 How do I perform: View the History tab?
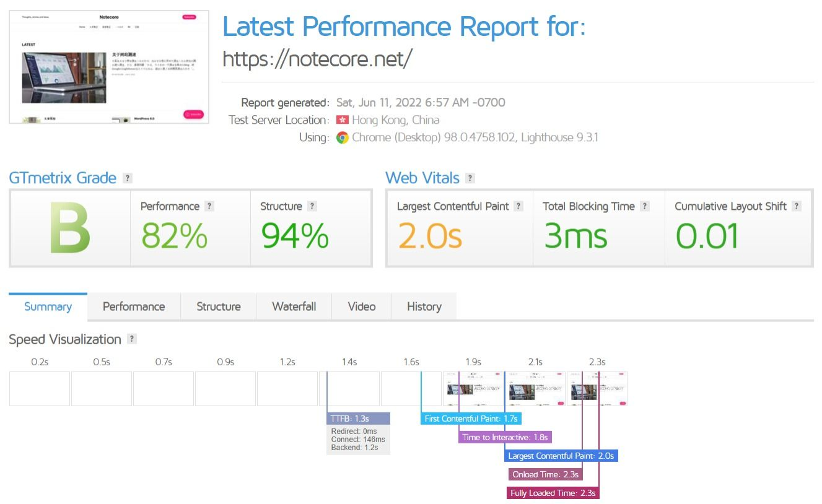click(424, 306)
